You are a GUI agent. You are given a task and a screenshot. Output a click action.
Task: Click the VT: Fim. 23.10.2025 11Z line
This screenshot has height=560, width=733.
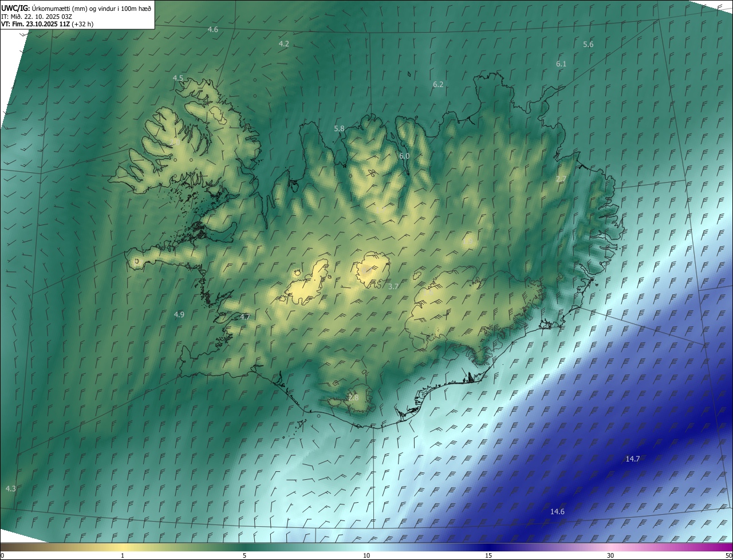[46, 24]
